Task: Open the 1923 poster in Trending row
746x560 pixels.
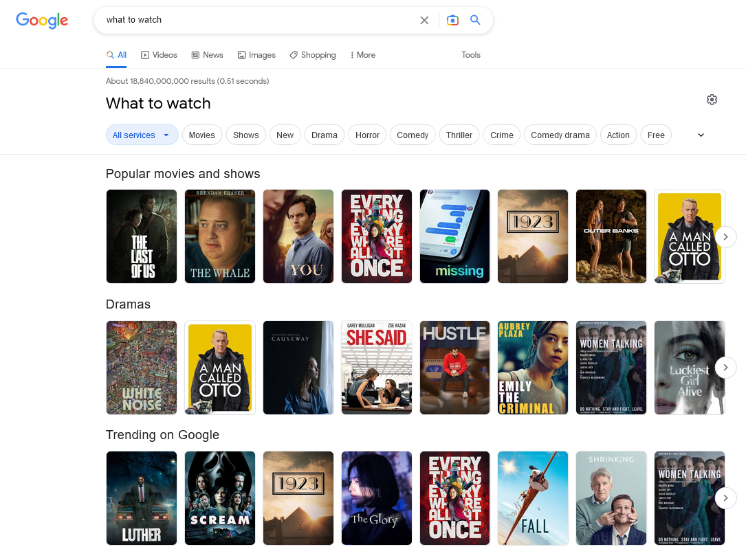Action: point(298,498)
